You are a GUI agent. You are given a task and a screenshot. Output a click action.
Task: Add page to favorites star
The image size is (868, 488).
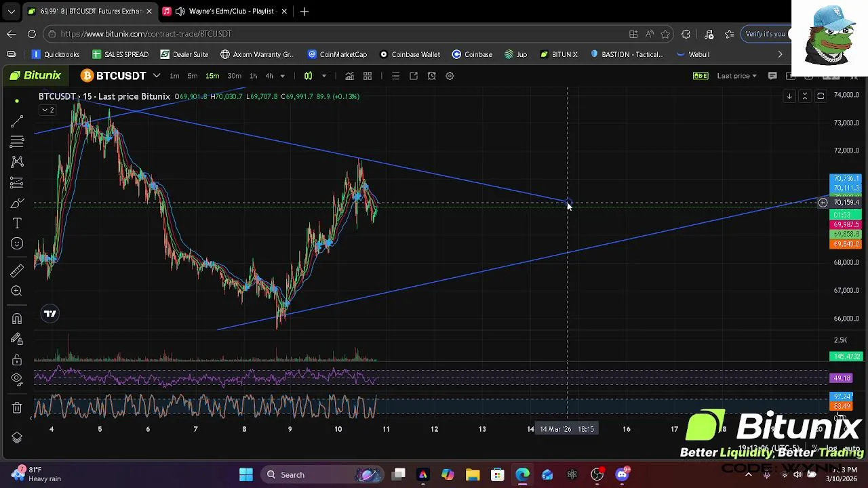pos(665,34)
